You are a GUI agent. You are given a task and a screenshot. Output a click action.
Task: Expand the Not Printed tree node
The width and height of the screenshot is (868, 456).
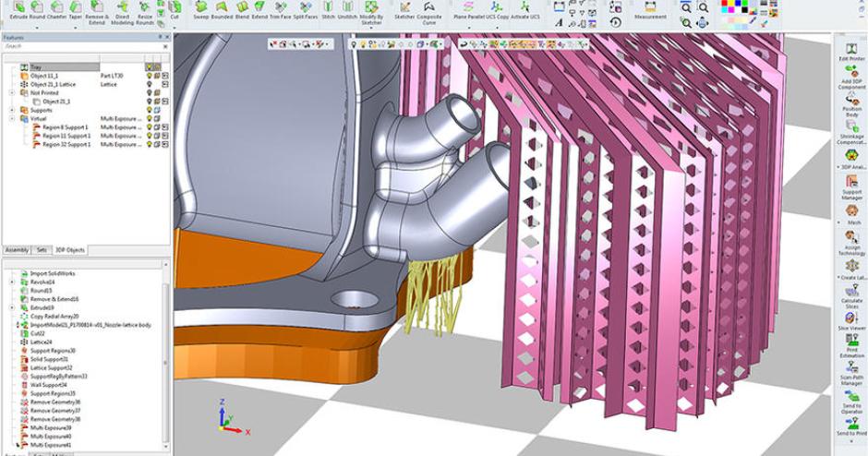click(x=12, y=93)
